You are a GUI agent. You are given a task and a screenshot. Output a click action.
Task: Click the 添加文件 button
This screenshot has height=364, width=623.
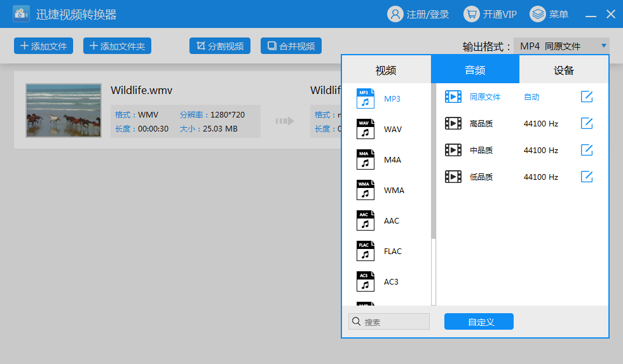(x=43, y=46)
